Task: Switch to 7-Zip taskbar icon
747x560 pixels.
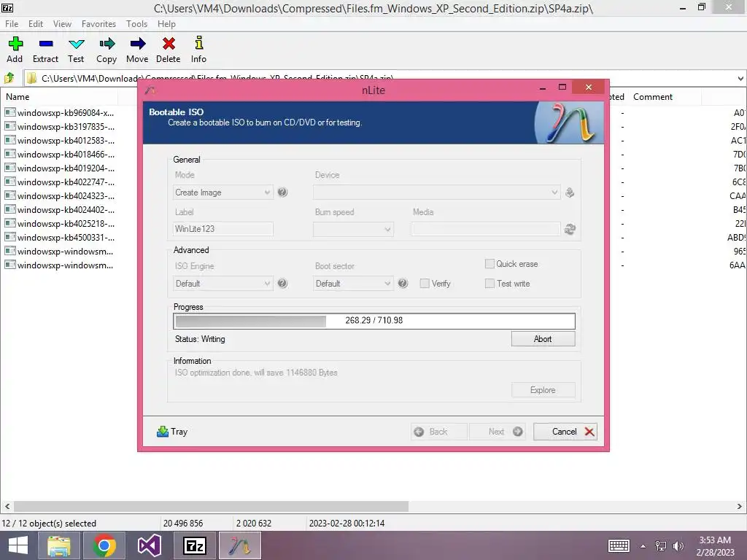Action: tap(194, 545)
